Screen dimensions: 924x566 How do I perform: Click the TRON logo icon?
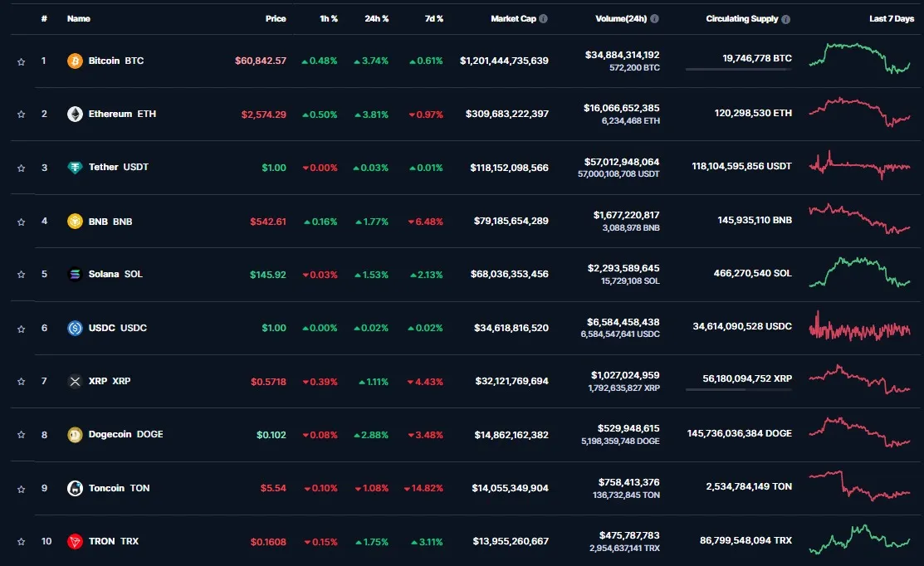75,541
